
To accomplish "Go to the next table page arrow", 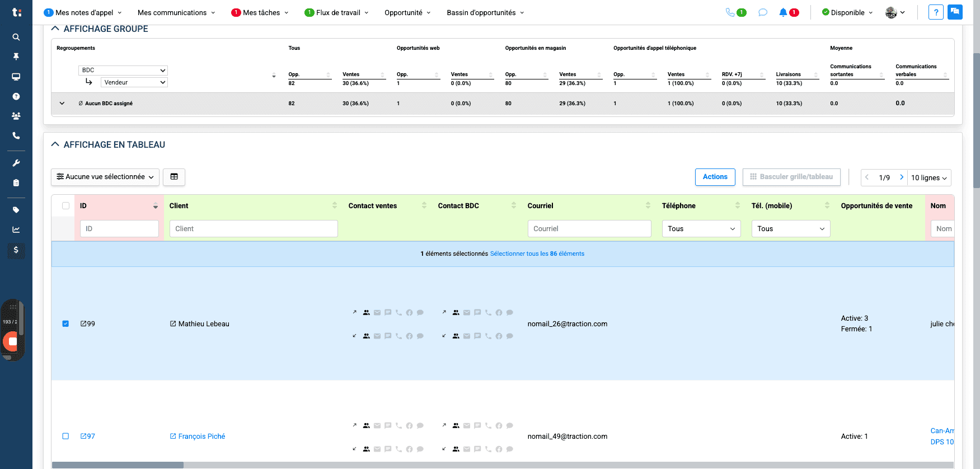I will [902, 177].
